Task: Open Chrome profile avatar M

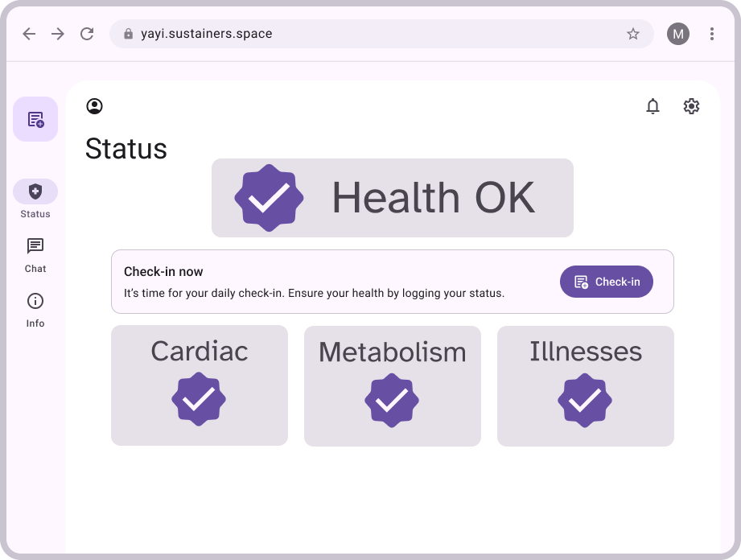Action: pos(678,34)
